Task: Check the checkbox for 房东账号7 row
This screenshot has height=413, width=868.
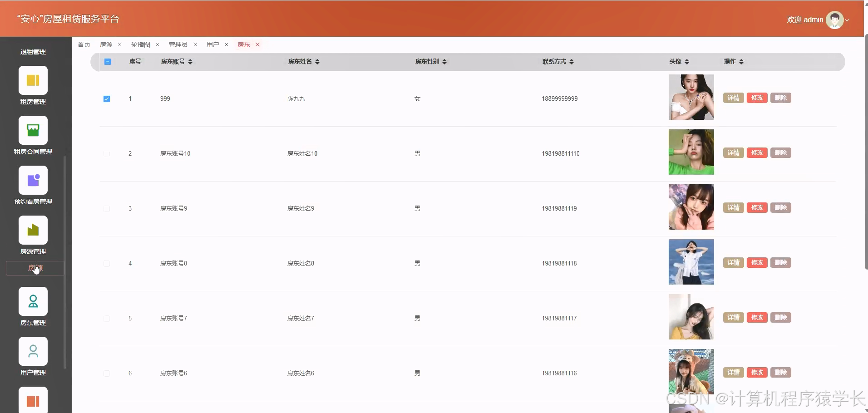Action: (107, 319)
